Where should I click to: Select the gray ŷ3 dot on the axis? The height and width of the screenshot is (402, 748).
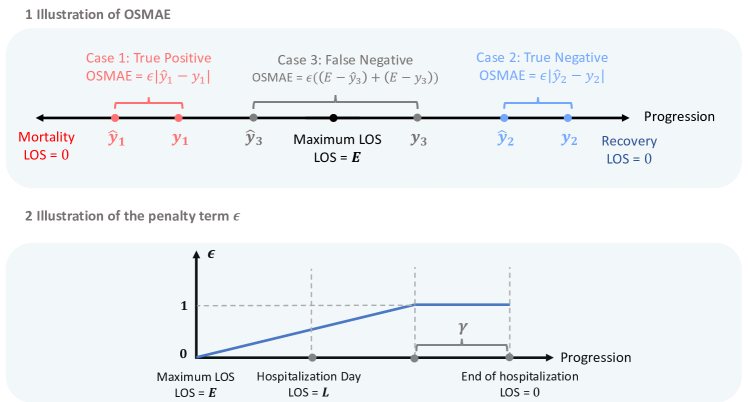point(253,118)
